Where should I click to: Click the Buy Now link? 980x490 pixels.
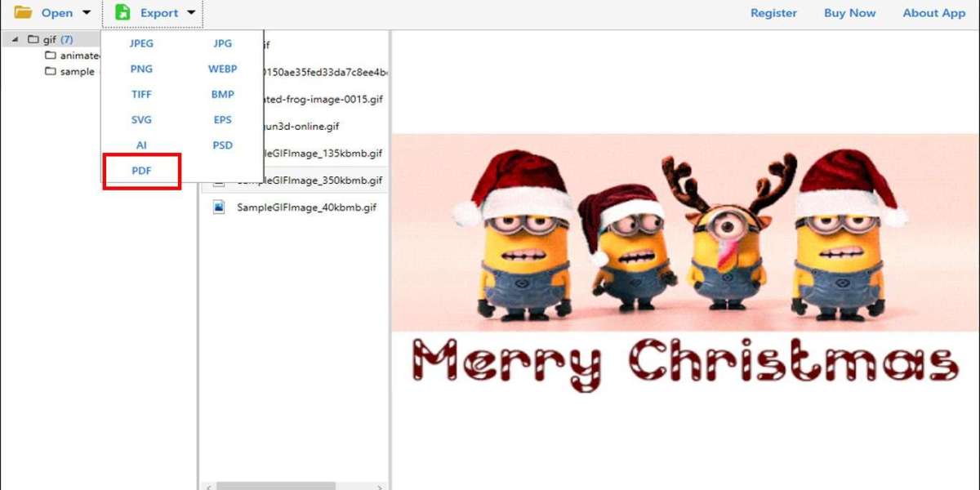pos(849,13)
